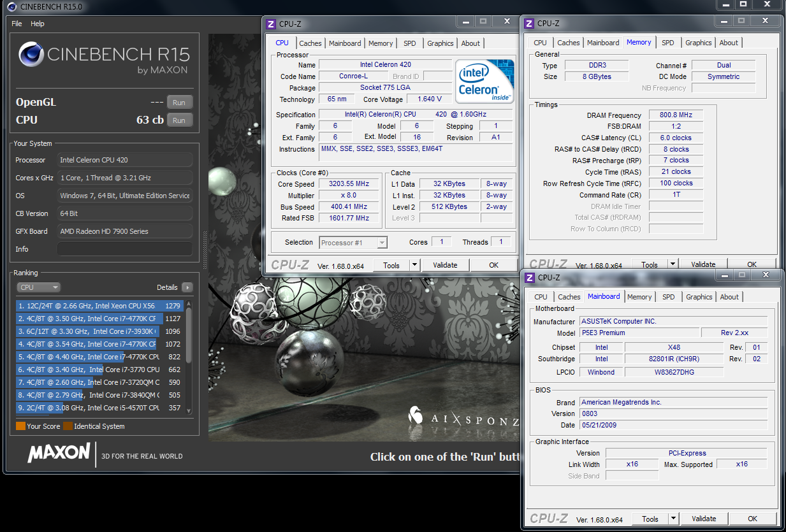Click the GFX Board AMD Radeon HD 7900 Series
The height and width of the screenshot is (532, 786).
point(125,231)
